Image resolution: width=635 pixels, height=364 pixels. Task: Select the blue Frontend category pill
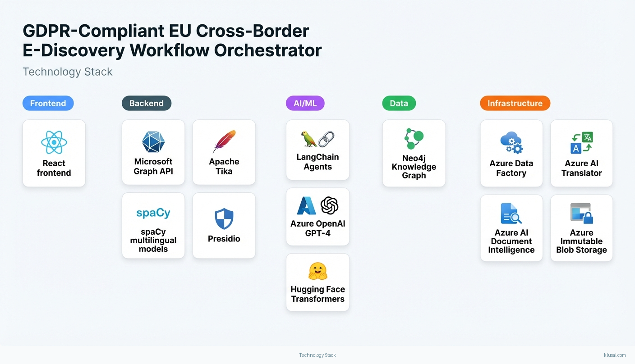48,103
